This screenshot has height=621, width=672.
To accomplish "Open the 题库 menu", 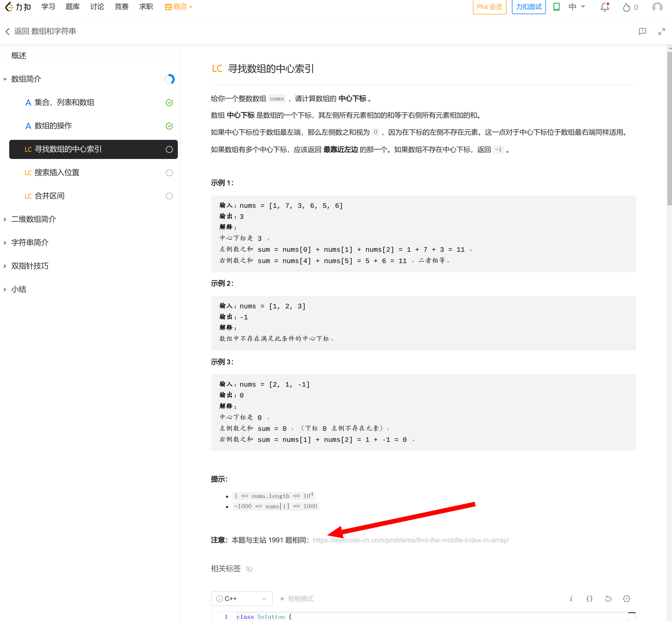I will tap(73, 7).
